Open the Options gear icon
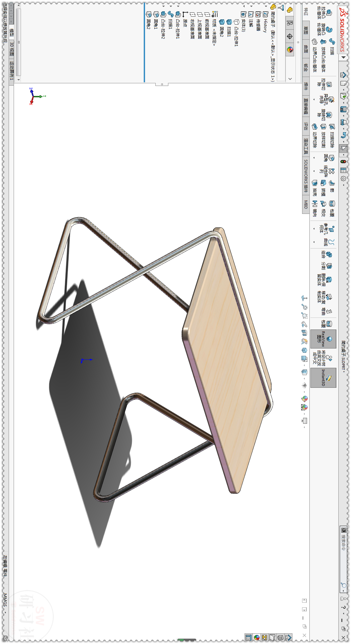 click(343, 179)
